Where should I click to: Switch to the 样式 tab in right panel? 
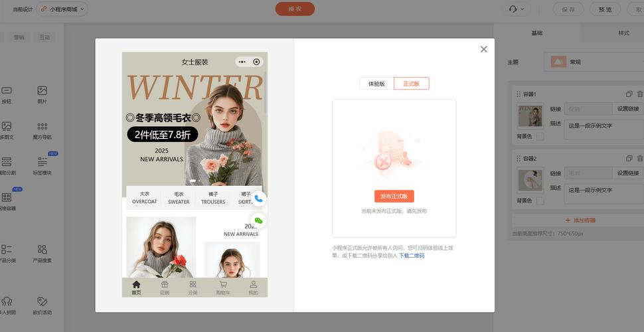click(x=623, y=33)
